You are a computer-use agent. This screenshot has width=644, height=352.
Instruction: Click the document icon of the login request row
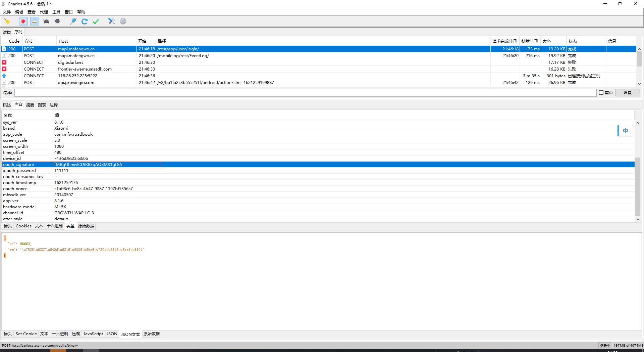point(4,49)
